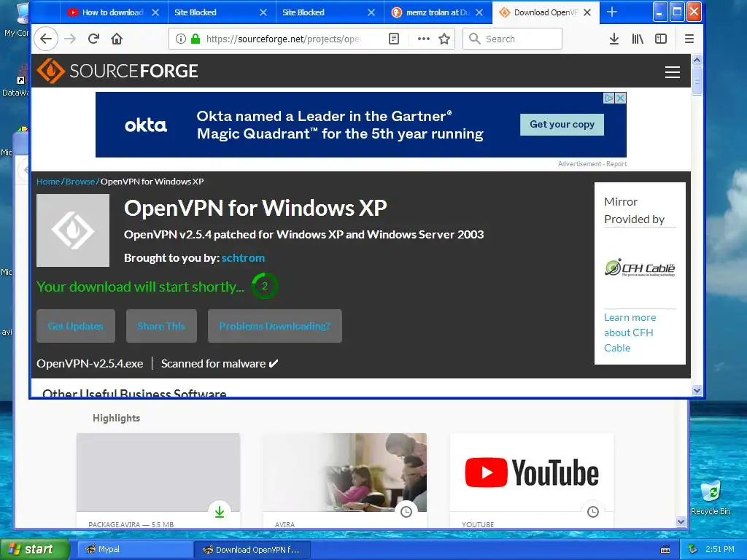Viewport: 747px width, 560px height.
Task: Click the Package Avira download arrow icon
Action: [219, 512]
